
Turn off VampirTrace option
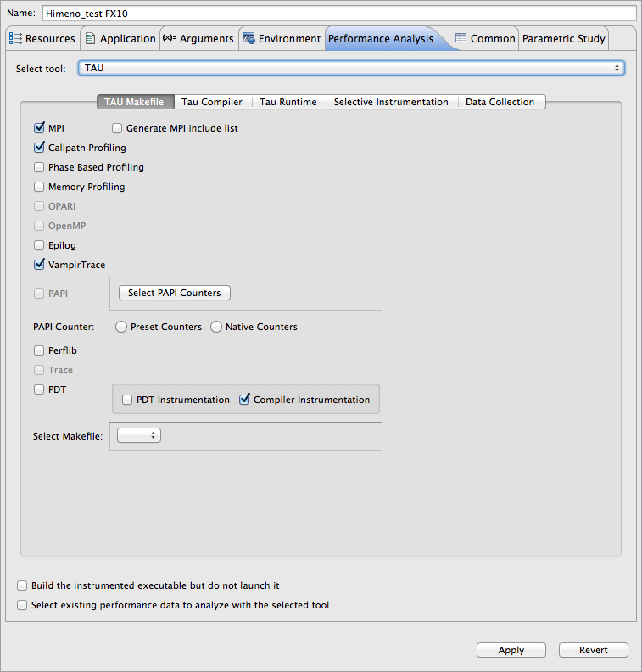coord(39,265)
